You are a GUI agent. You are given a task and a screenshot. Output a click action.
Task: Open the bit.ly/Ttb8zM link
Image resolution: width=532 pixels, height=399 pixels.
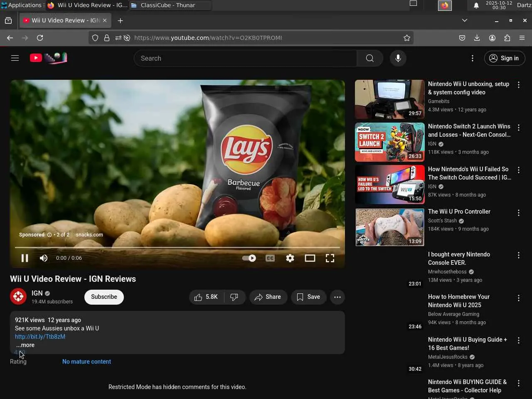(x=40, y=337)
